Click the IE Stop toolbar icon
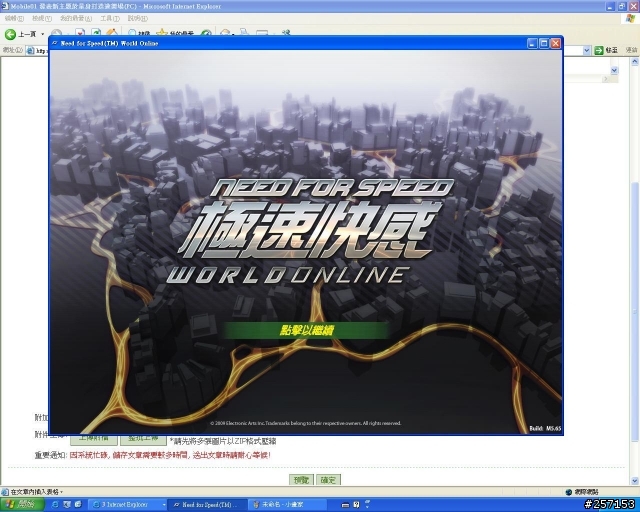This screenshot has width=640, height=512. pyautogui.click(x=80, y=33)
